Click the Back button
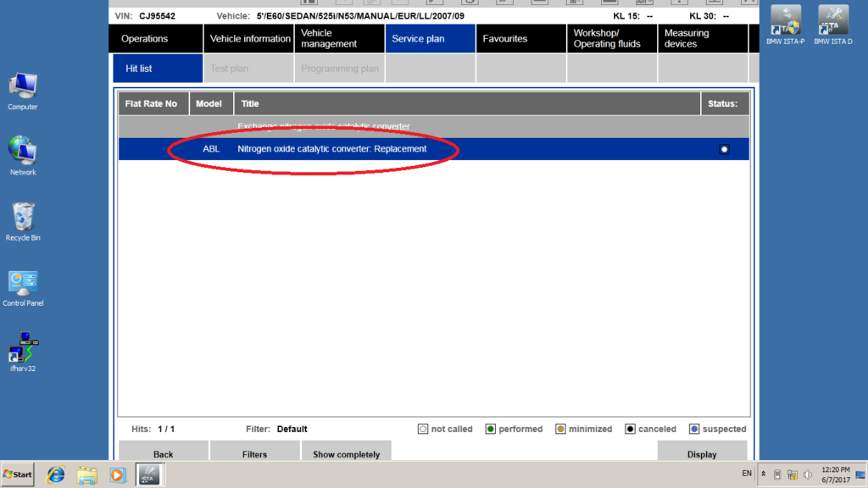Image resolution: width=868 pixels, height=488 pixels. tap(164, 451)
